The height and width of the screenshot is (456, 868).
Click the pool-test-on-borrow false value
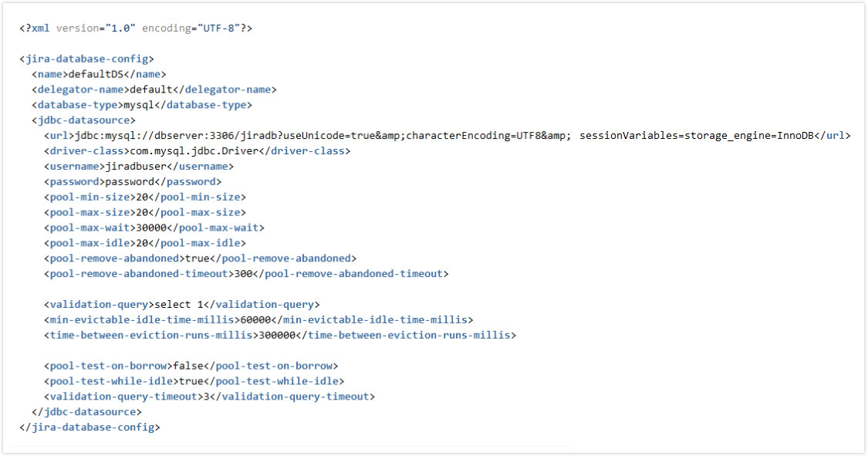click(x=187, y=366)
